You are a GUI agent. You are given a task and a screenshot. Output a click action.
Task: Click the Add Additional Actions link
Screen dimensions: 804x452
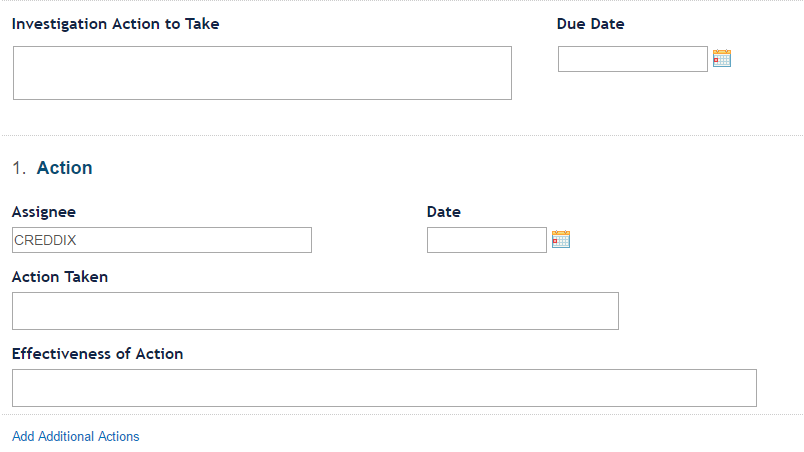click(x=75, y=436)
